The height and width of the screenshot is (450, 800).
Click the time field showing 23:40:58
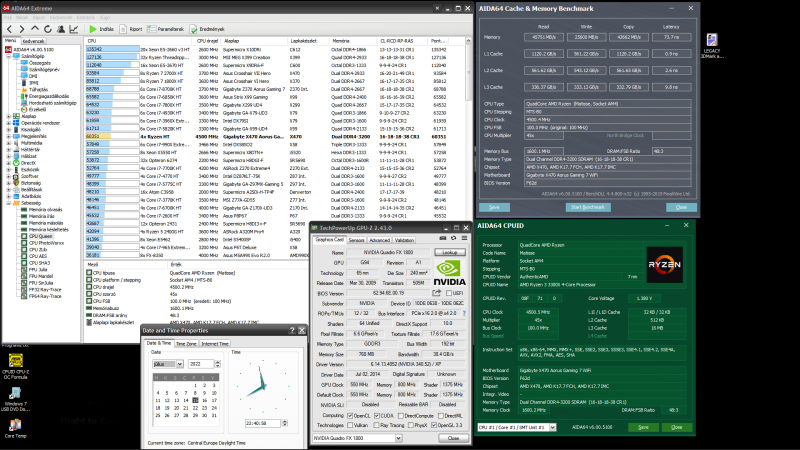(x=263, y=423)
